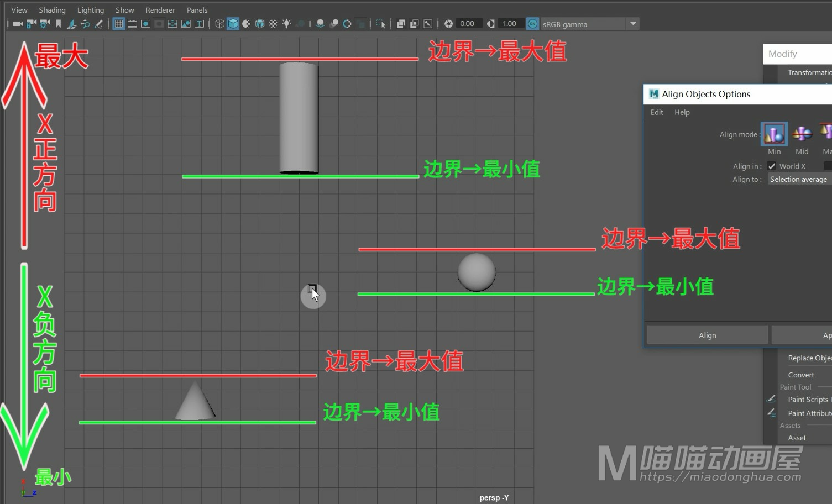Toggle the Safe Action icon
Screen dimensions: 832x504
186,24
